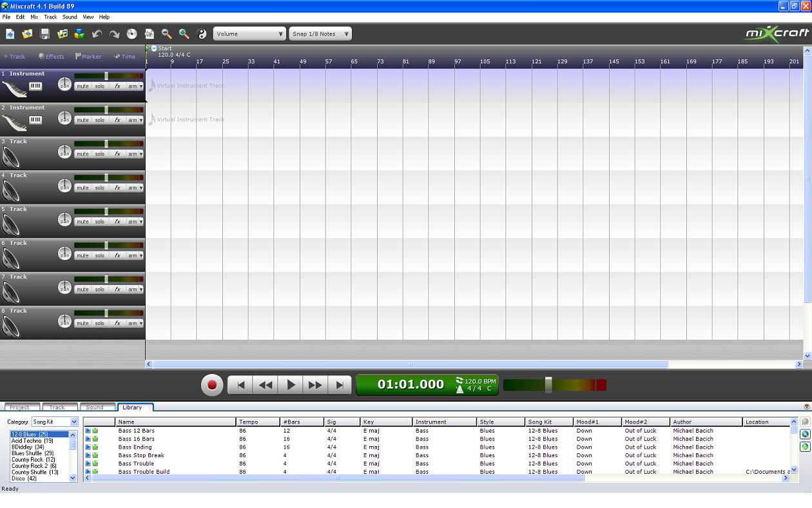The width and height of the screenshot is (812, 508).
Task: Open the Volume automation dropdown
Action: (x=249, y=34)
